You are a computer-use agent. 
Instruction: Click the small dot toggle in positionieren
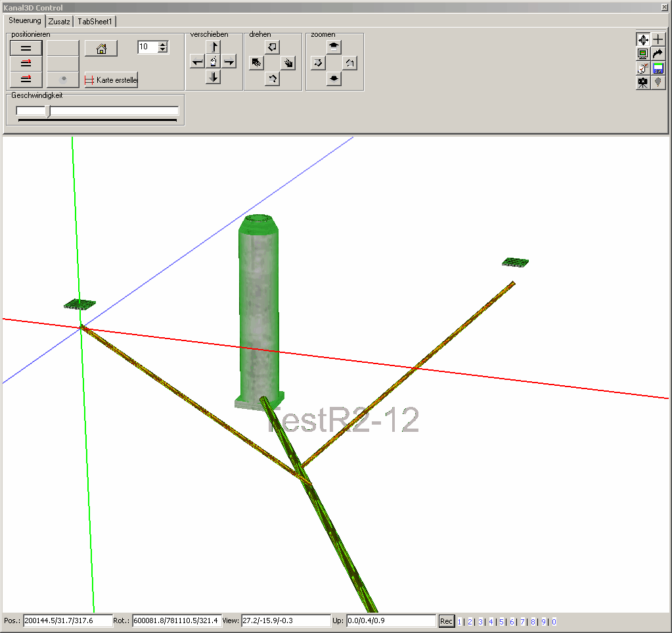pos(63,80)
